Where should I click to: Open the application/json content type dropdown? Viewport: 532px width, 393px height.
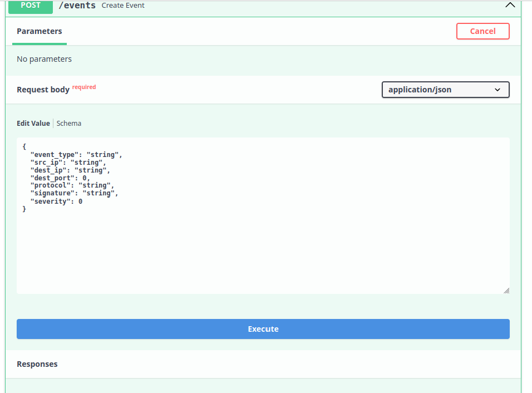(x=445, y=90)
